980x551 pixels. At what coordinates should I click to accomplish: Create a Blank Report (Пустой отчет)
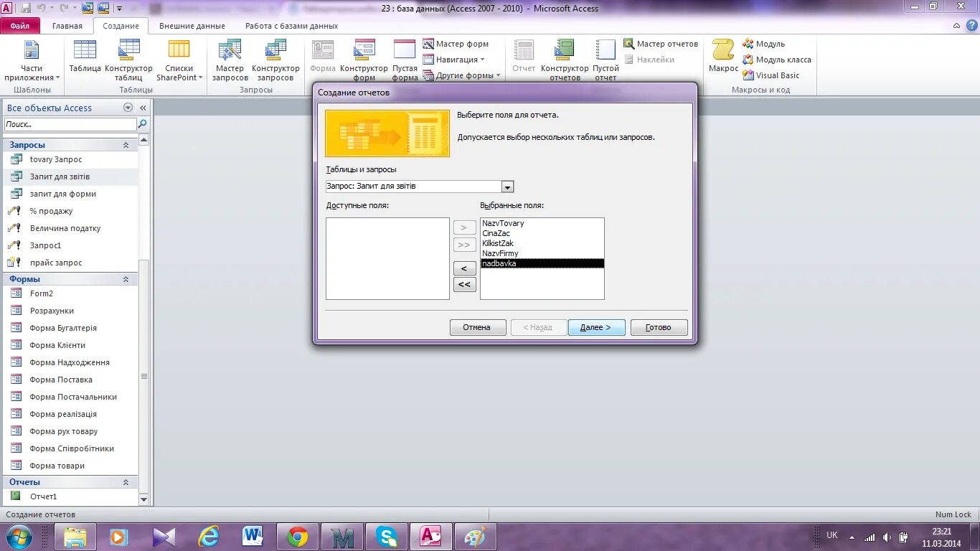(606, 61)
